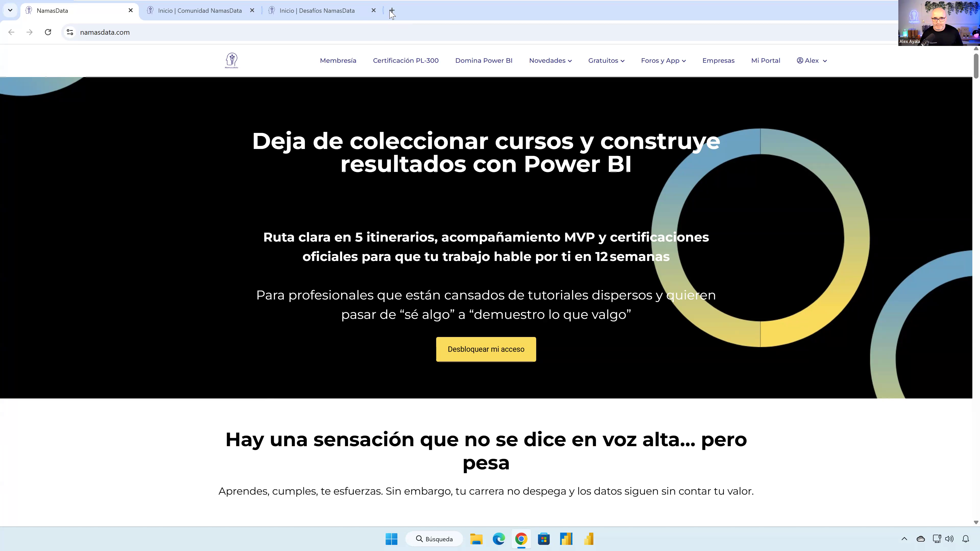
Task: Reload the page with refresh icon
Action: tap(48, 32)
